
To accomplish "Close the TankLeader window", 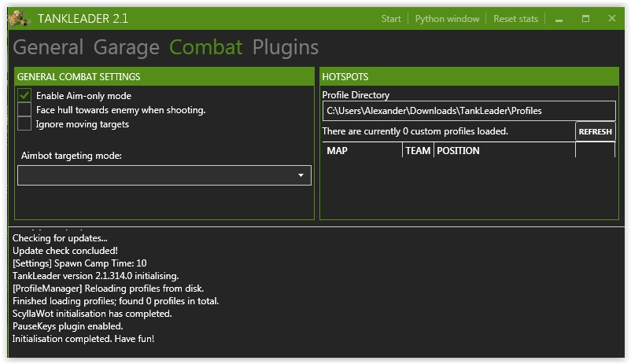I will pyautogui.click(x=611, y=19).
